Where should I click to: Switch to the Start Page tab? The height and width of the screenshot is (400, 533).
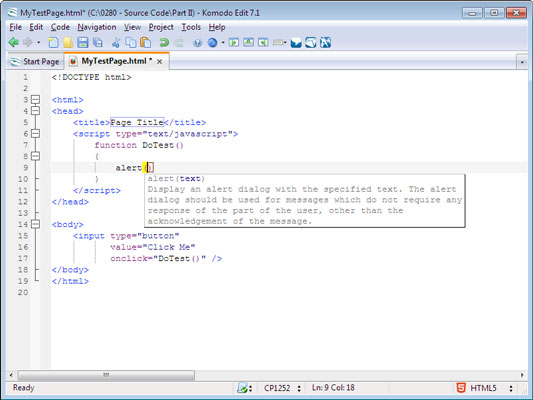[35, 62]
